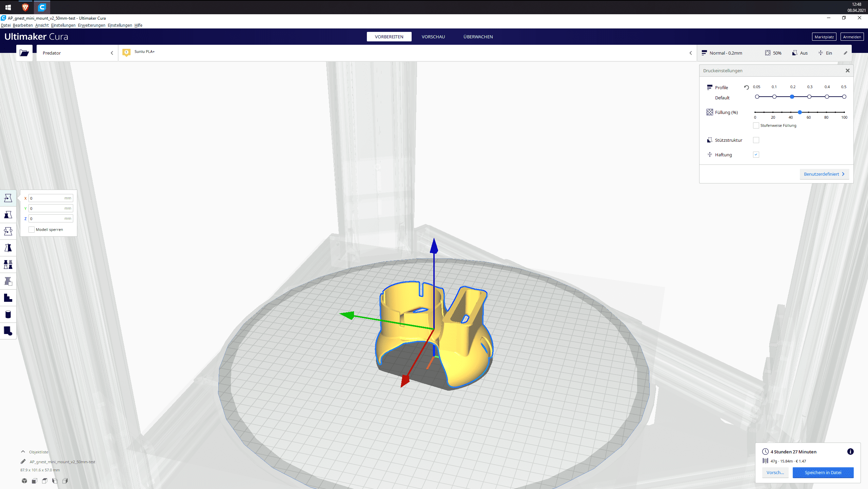Viewport: 868px width, 489px height.
Task: Open the Erweiterungen menu
Action: (91, 25)
